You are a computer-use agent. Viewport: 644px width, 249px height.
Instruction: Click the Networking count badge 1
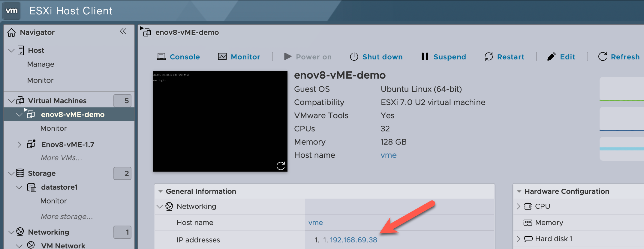pyautogui.click(x=122, y=232)
